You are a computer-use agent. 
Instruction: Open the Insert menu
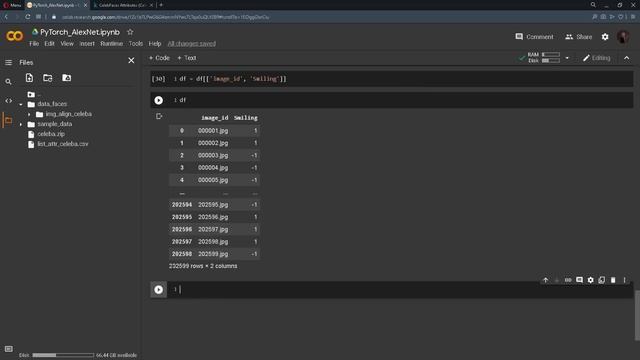click(87, 44)
